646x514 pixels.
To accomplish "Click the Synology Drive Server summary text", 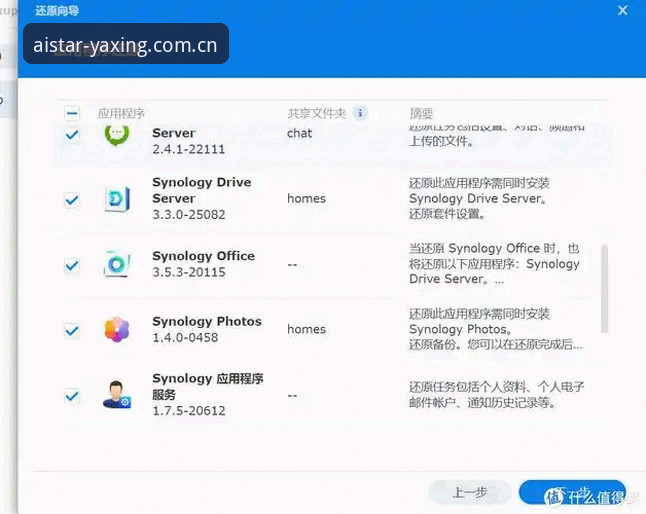I will pyautogui.click(x=479, y=199).
